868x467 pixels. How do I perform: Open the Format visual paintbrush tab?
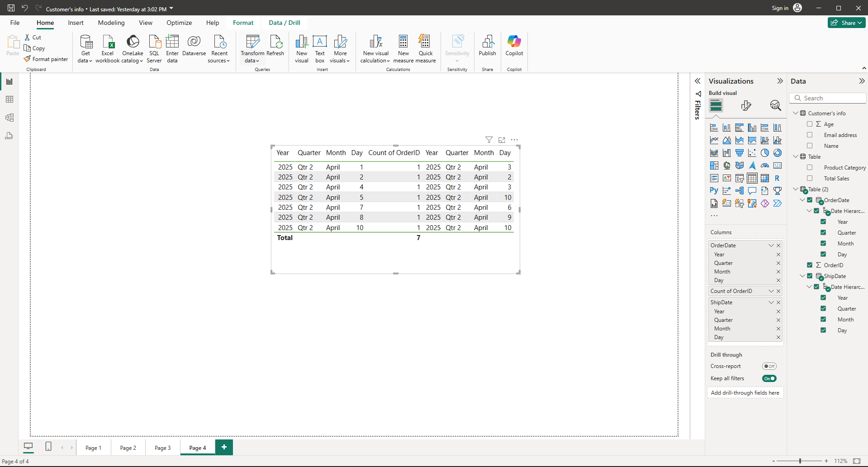click(746, 106)
